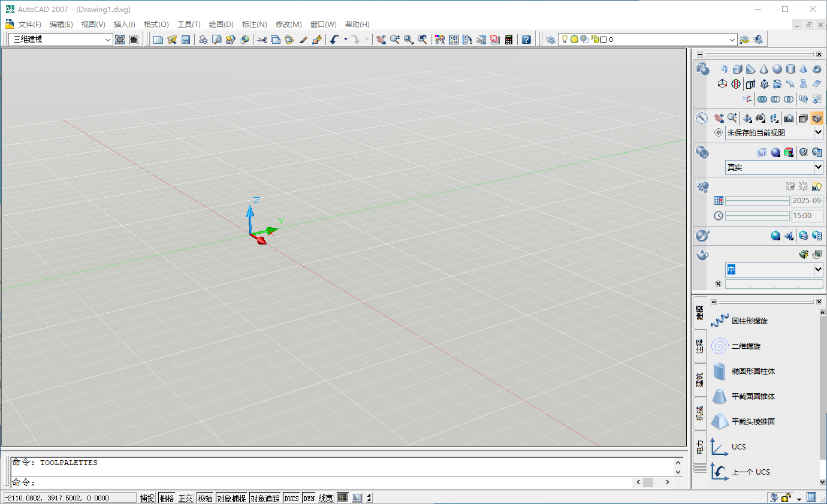Switch to the 注释 palette tab

pos(699,346)
